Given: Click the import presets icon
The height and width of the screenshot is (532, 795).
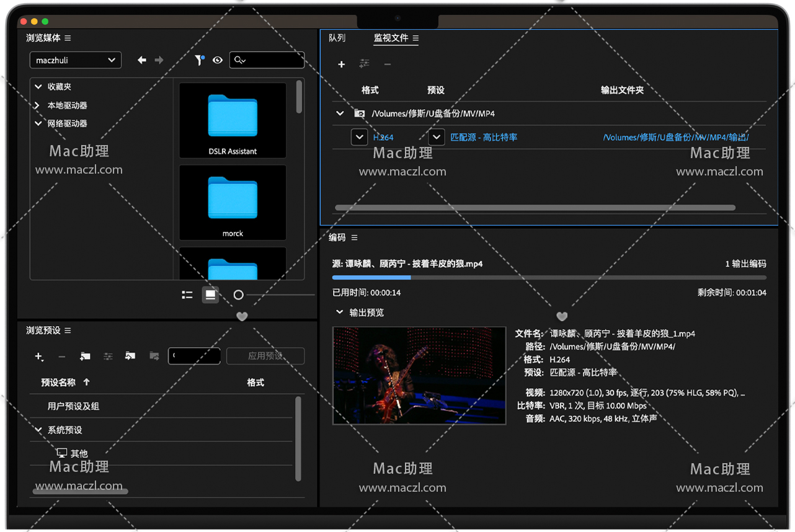Looking at the screenshot, I should [130, 357].
